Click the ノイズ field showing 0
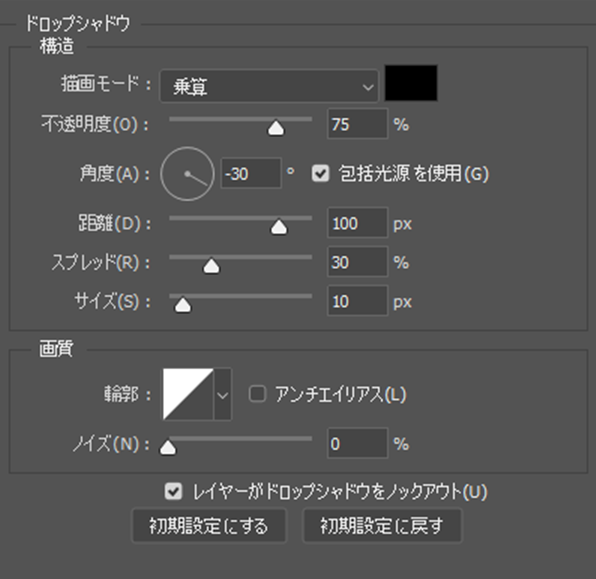This screenshot has height=579, width=596. tap(357, 443)
